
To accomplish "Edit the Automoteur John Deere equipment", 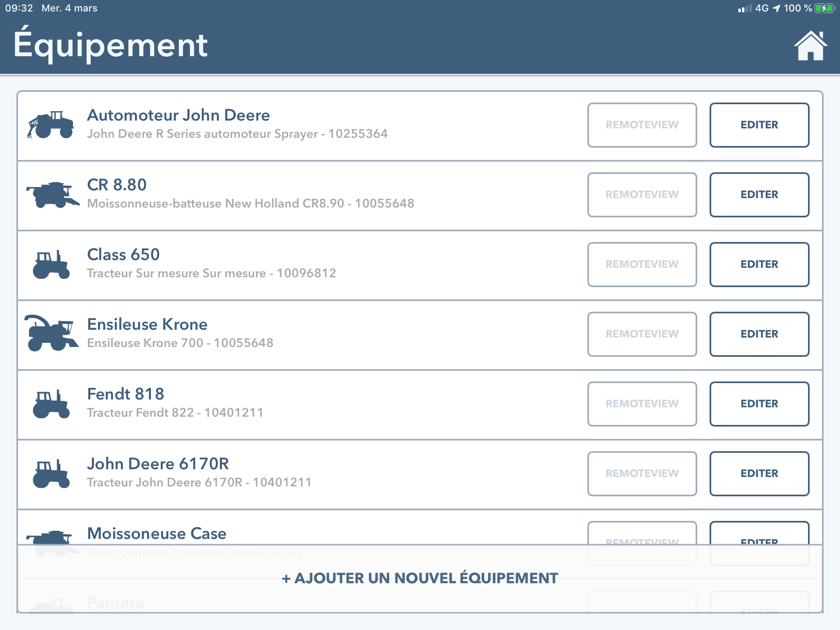I will pos(759,125).
